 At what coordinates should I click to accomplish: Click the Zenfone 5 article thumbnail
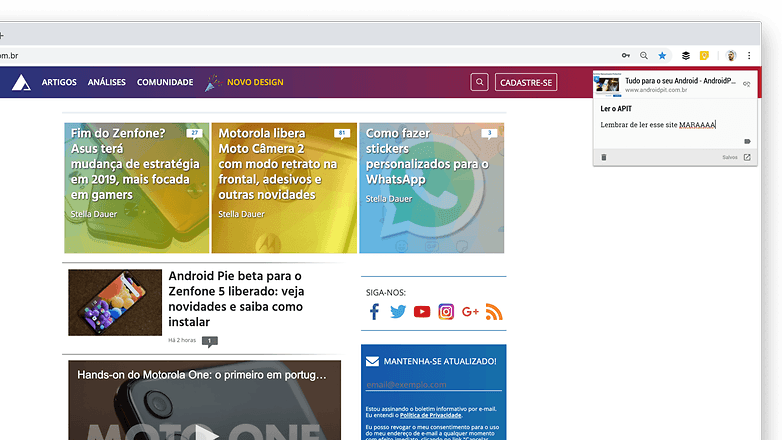click(x=115, y=302)
